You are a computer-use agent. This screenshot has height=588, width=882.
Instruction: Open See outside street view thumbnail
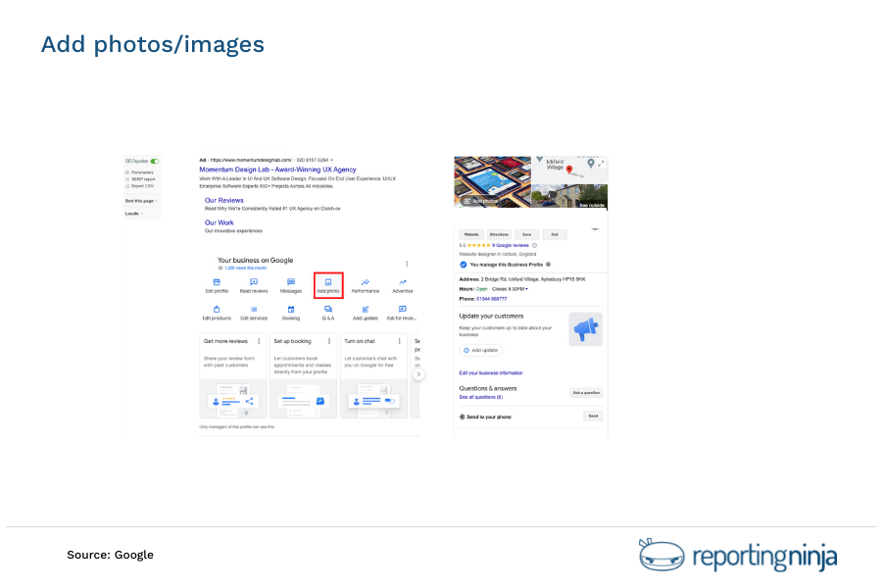point(569,196)
